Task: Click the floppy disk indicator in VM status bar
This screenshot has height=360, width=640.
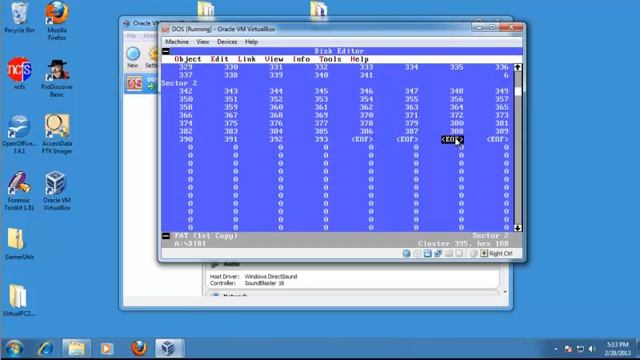Action: coord(427,253)
